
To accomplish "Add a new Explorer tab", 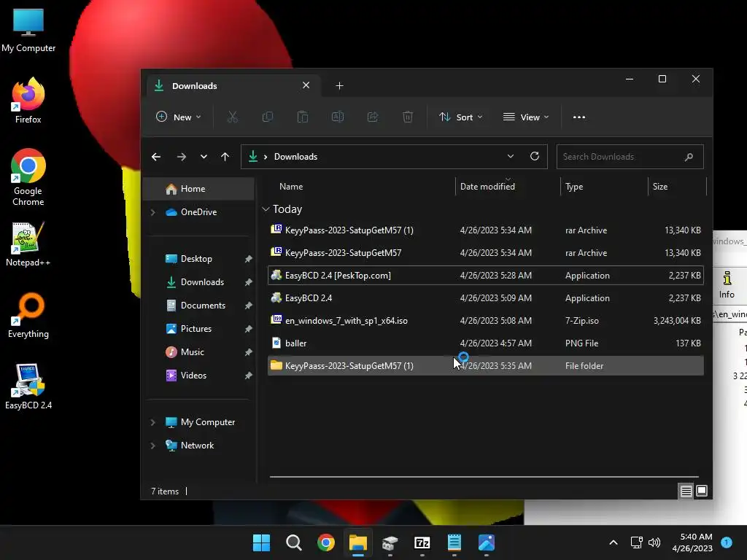I will [339, 86].
